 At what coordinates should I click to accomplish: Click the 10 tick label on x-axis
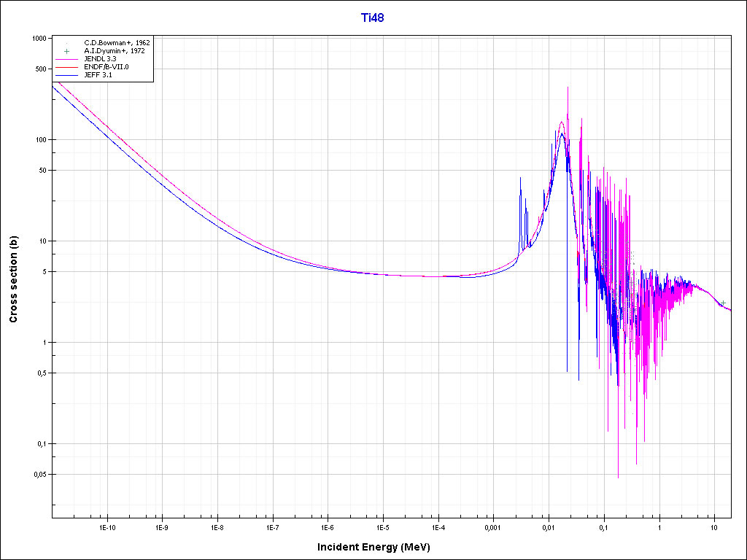click(714, 526)
